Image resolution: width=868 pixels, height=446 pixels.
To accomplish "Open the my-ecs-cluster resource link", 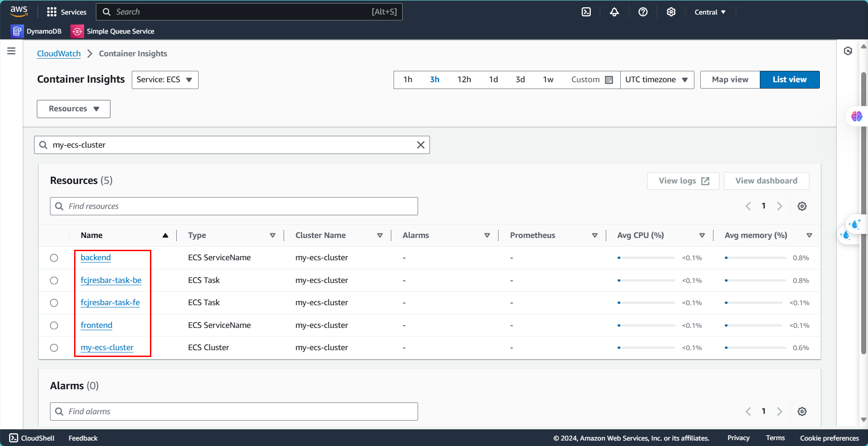I will tap(107, 347).
